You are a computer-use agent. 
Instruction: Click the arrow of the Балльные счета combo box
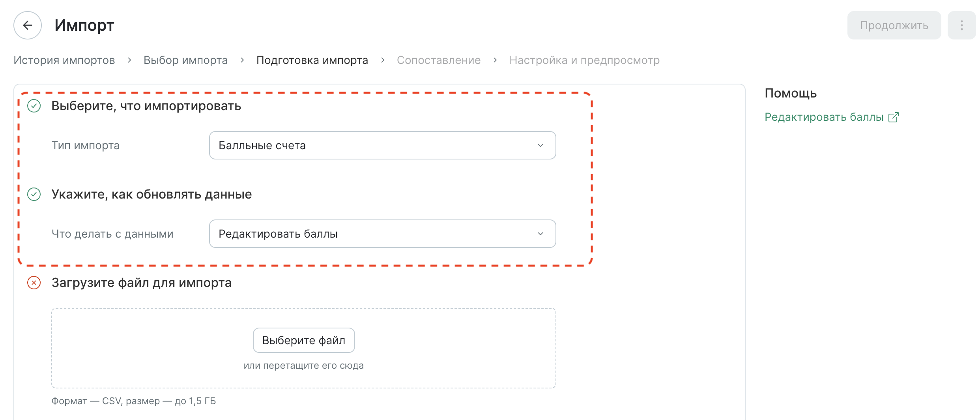pyautogui.click(x=540, y=145)
